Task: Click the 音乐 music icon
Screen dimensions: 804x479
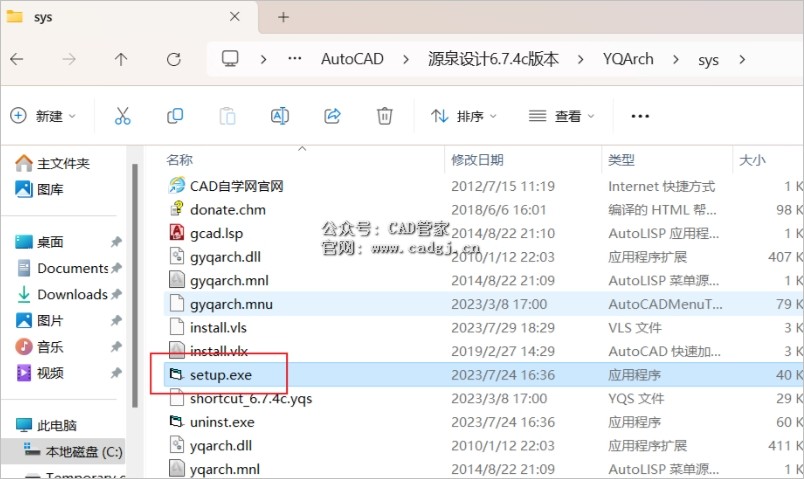Action: pos(24,347)
